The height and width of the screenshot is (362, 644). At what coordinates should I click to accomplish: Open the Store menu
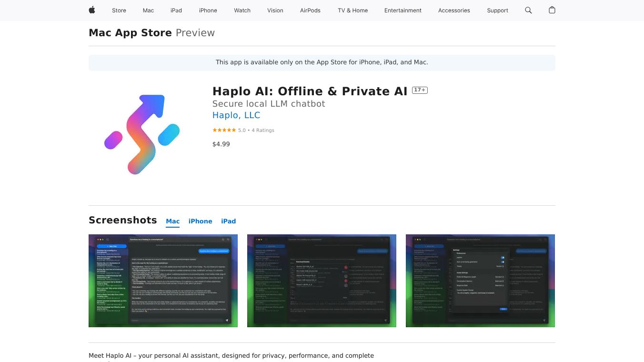119,10
